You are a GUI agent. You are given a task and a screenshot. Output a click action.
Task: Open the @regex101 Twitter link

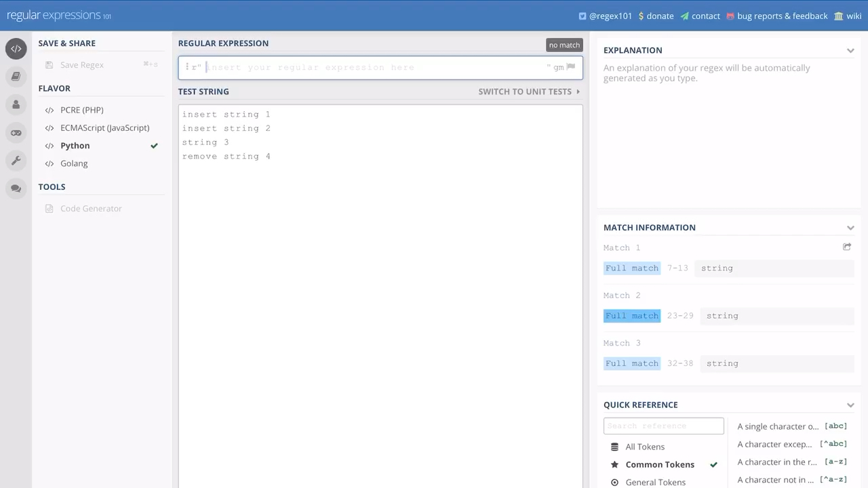click(605, 16)
